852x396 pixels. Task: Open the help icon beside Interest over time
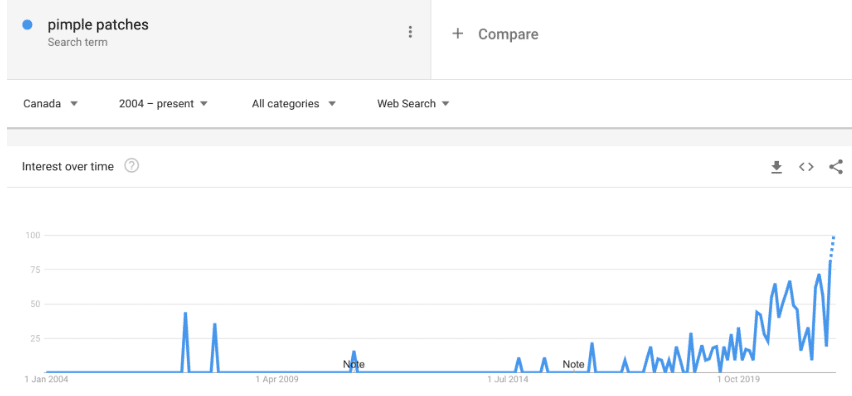pyautogui.click(x=131, y=166)
